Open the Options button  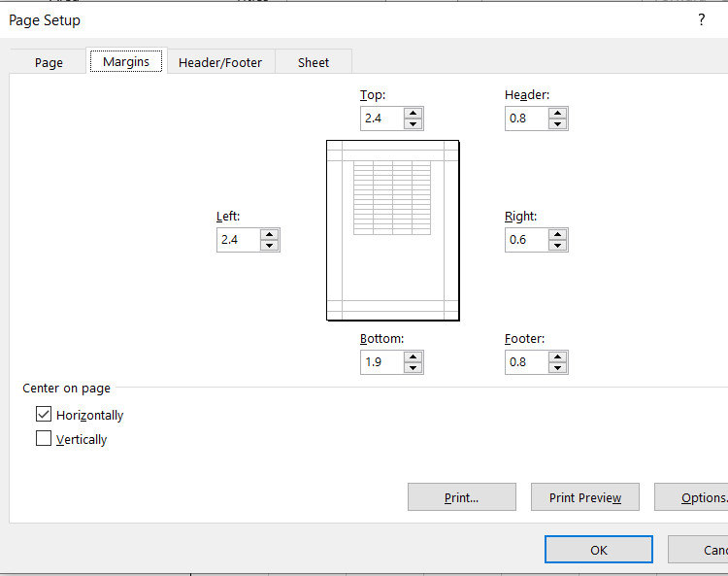pos(692,497)
